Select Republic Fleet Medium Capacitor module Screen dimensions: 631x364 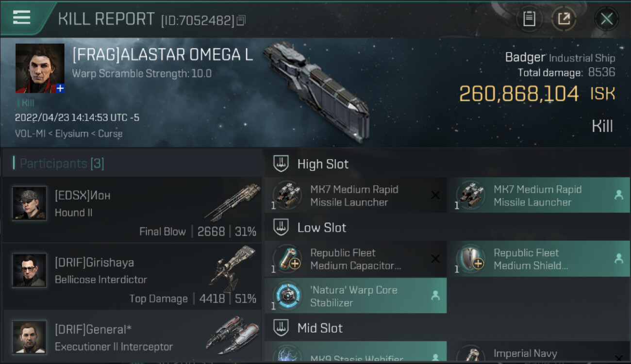tap(354, 259)
